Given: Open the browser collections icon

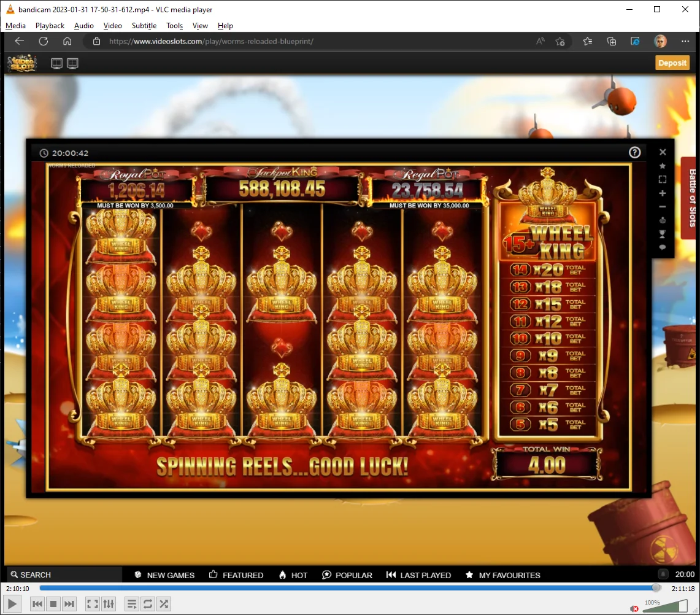Looking at the screenshot, I should pyautogui.click(x=612, y=42).
